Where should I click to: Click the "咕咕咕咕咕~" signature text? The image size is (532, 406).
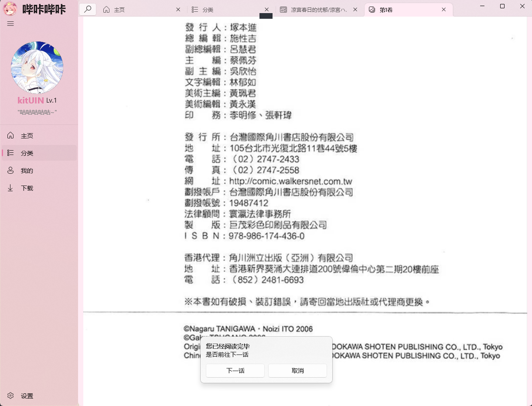(37, 112)
